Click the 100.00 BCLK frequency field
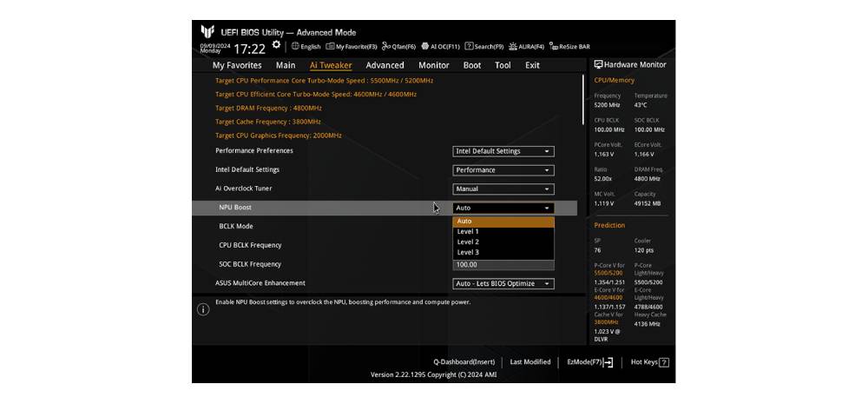Screen dimensions: 868x404 503,265
